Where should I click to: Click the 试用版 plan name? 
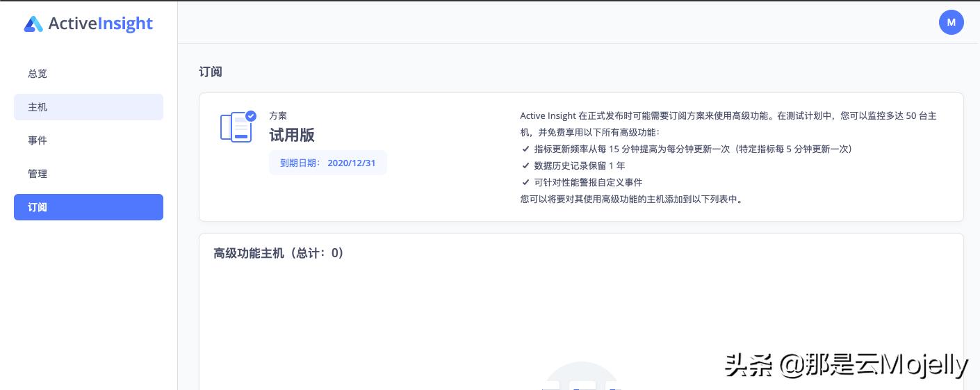coord(292,135)
